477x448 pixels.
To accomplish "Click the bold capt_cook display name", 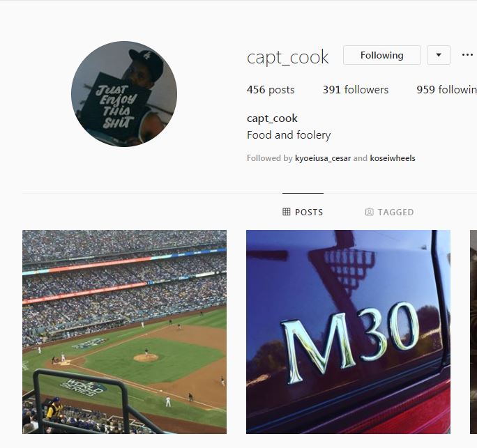I will (272, 118).
